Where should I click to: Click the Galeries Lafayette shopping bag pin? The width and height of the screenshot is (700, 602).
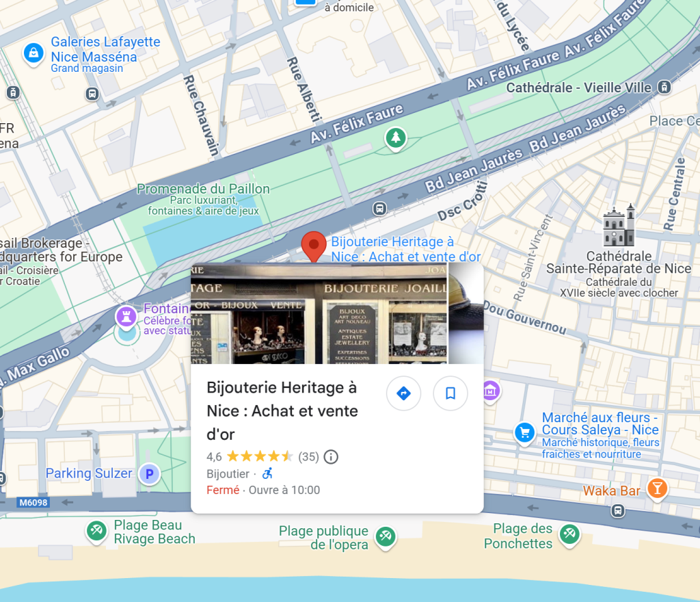point(33,54)
